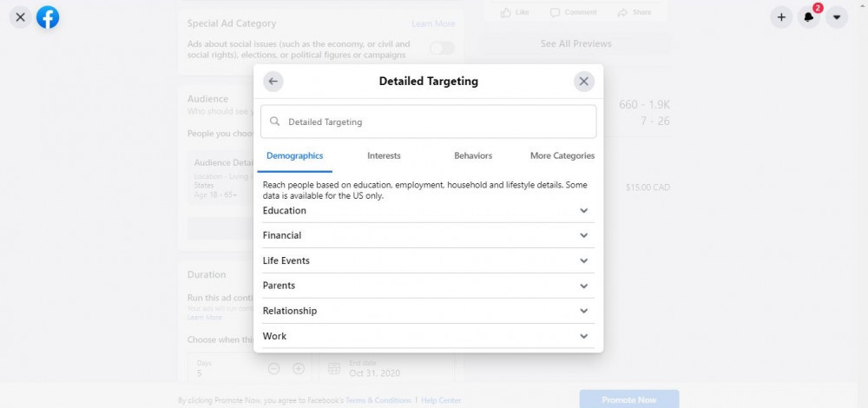This screenshot has width=868, height=408.
Task: Select the Demographics tab
Action: click(x=294, y=156)
